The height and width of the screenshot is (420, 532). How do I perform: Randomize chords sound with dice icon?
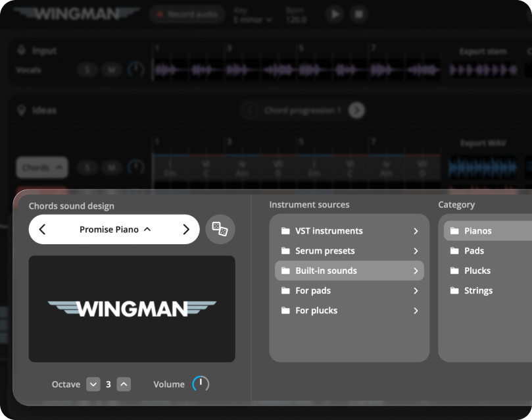(220, 229)
